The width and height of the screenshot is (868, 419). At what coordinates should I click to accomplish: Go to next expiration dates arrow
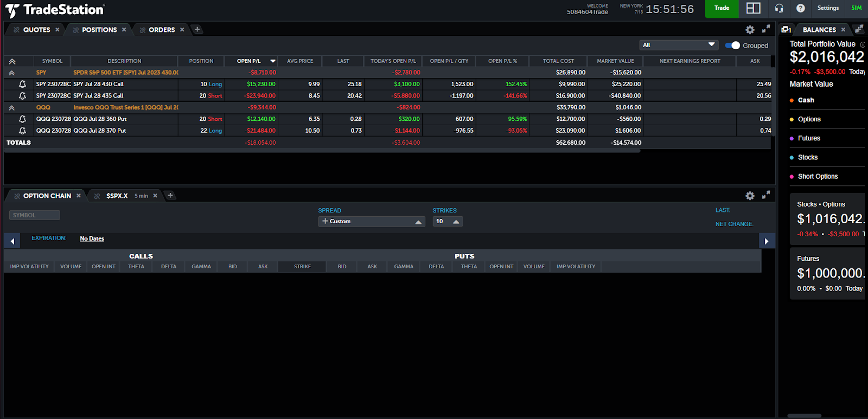pyautogui.click(x=767, y=241)
